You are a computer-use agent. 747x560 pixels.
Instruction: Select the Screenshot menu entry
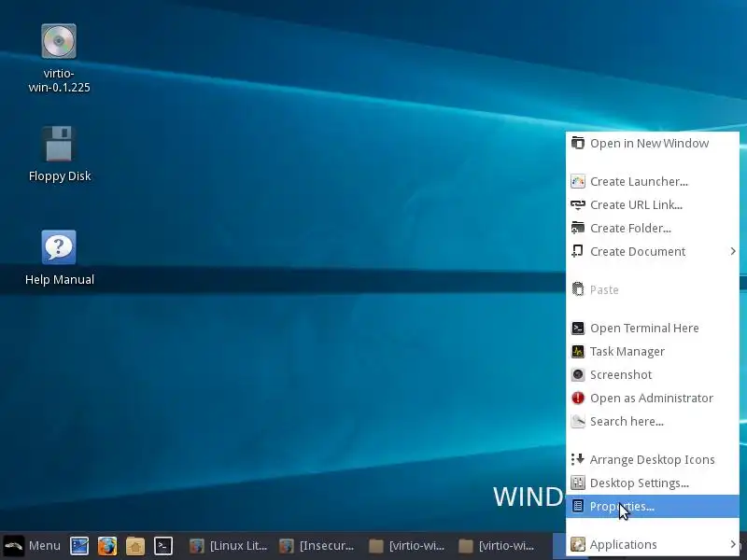point(652,375)
